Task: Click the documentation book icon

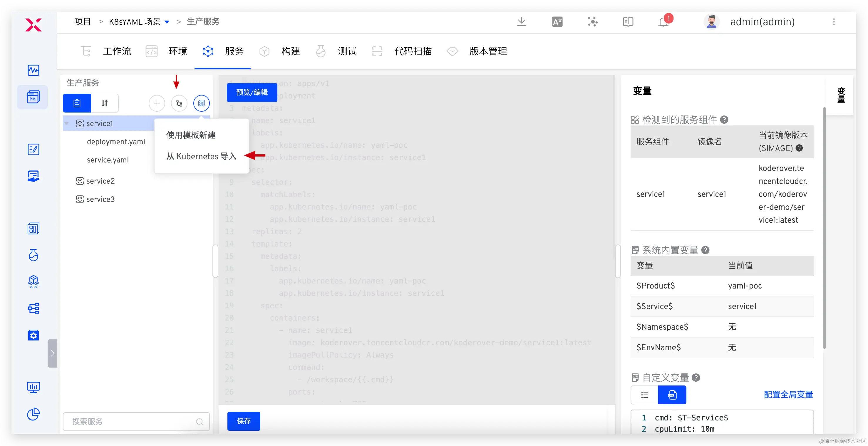Action: coord(628,22)
